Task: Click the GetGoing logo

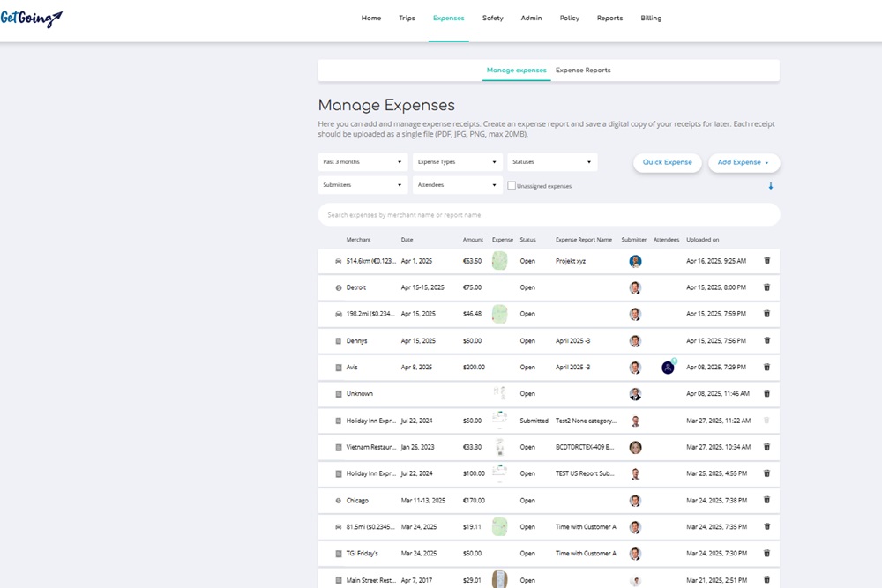Action: (x=33, y=18)
